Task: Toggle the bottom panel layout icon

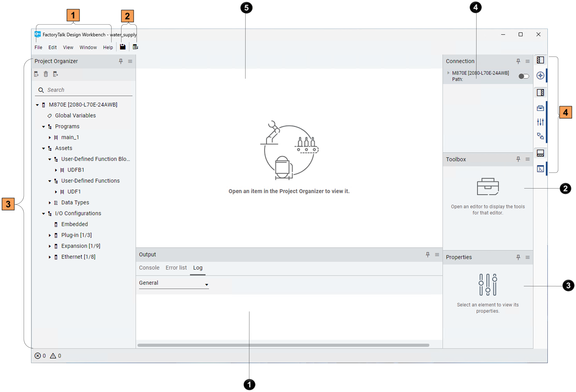Action: pos(540,153)
